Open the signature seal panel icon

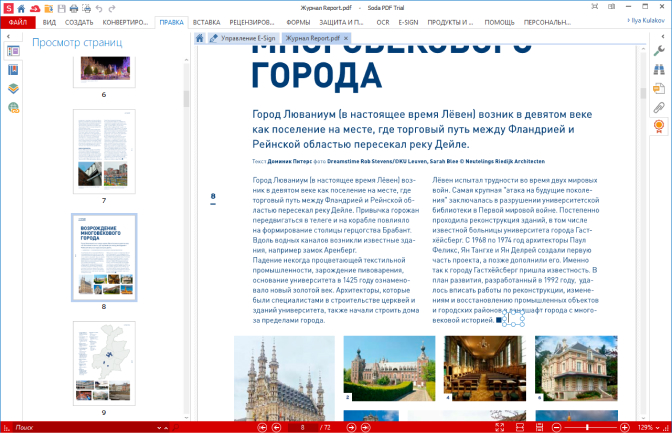point(659,126)
